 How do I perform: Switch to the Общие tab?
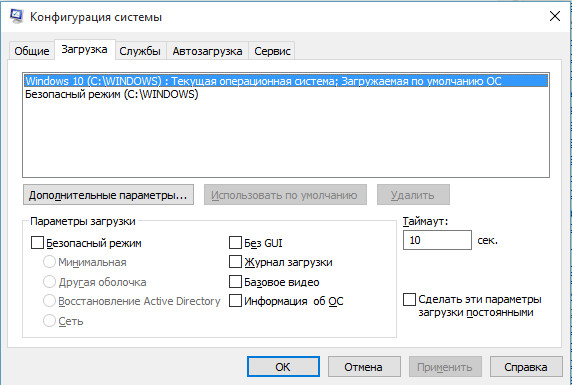[32, 51]
